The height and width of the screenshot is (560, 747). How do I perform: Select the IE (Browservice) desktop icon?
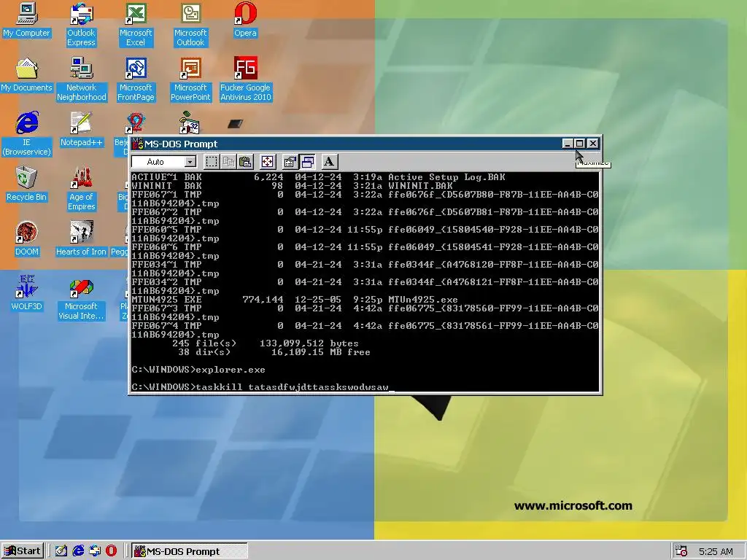(26, 134)
